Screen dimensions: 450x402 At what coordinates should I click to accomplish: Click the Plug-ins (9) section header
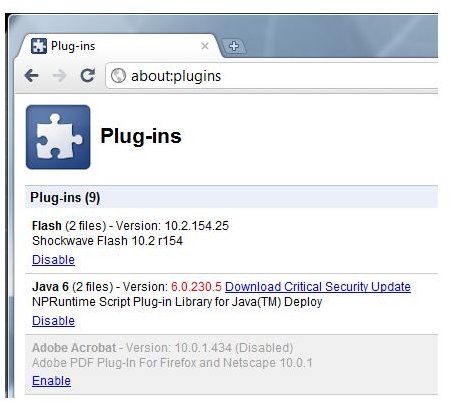pyautogui.click(x=231, y=197)
